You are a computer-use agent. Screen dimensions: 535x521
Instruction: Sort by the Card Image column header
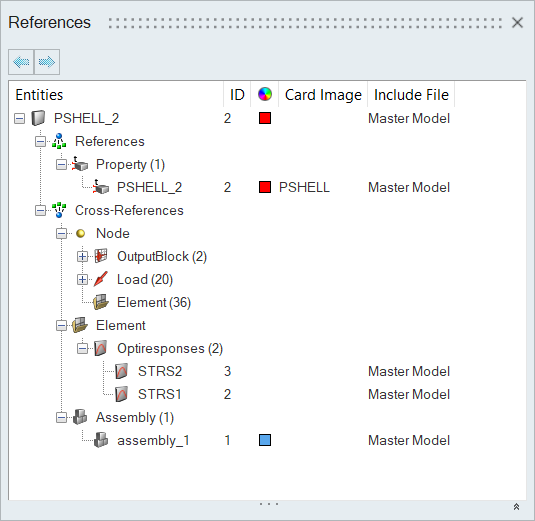tap(323, 95)
